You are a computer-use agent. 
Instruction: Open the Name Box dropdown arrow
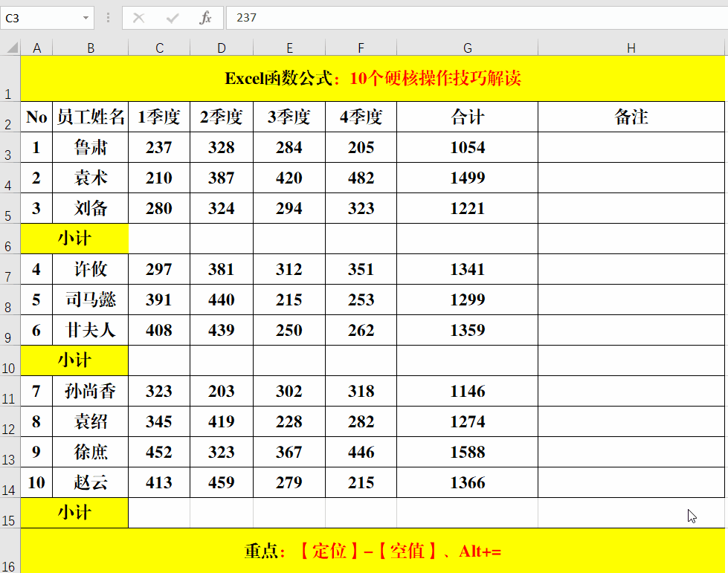point(86,18)
